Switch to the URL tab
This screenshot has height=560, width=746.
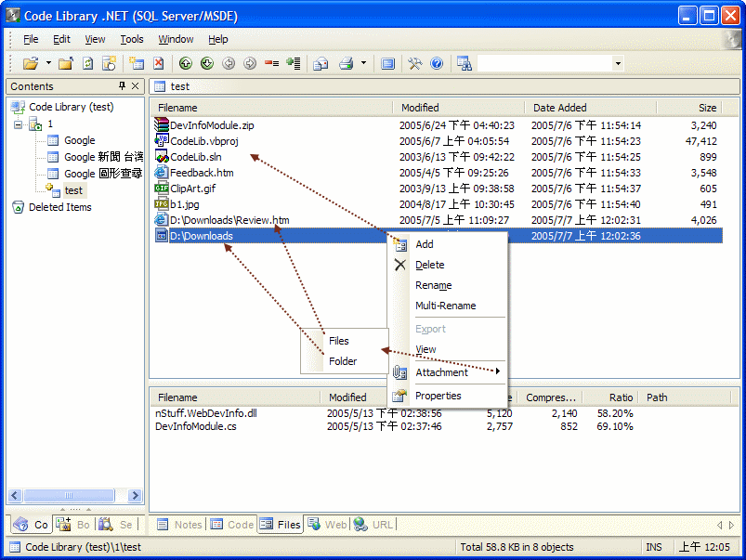point(373,525)
